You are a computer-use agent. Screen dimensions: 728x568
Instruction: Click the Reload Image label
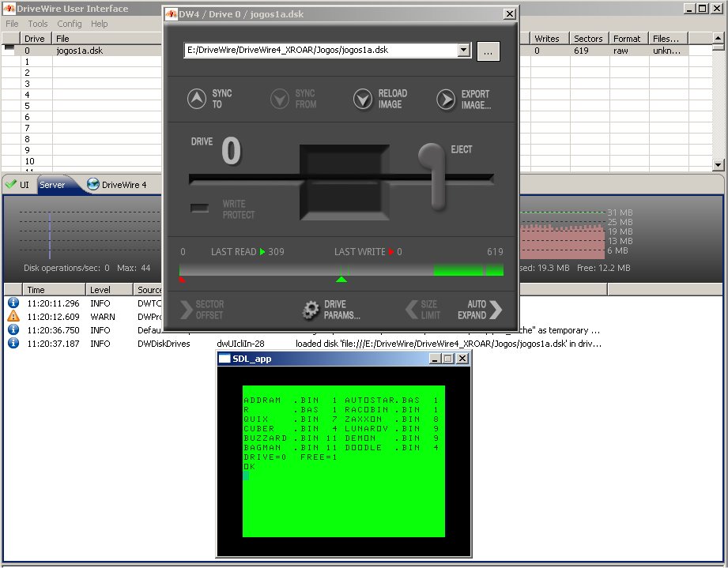pos(392,99)
